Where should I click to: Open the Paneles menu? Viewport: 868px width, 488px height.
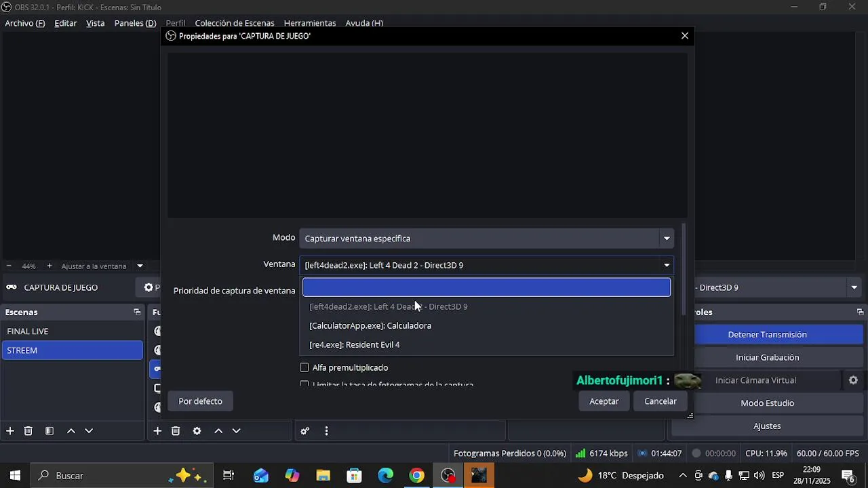click(x=135, y=23)
